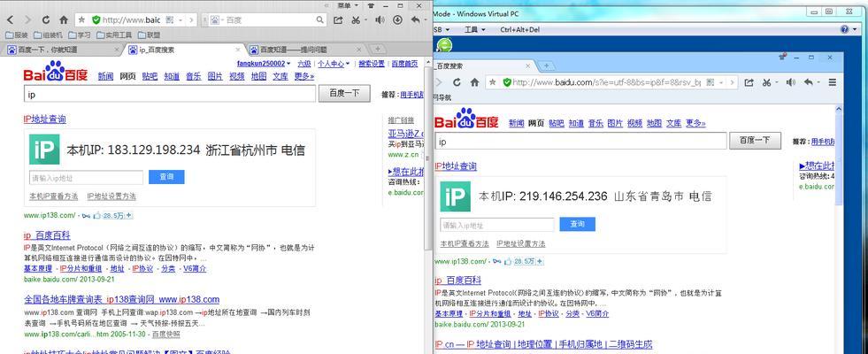
Task: Click 百度首页 link in left browser
Action: pyautogui.click(x=404, y=64)
